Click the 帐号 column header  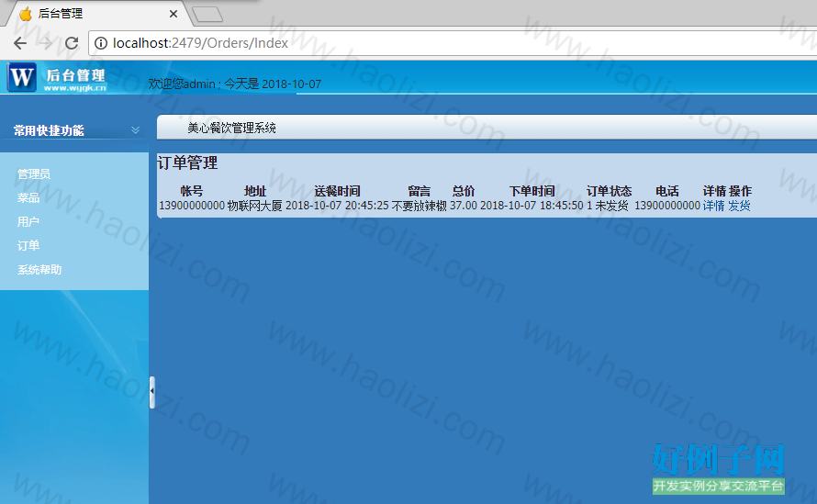tap(192, 191)
